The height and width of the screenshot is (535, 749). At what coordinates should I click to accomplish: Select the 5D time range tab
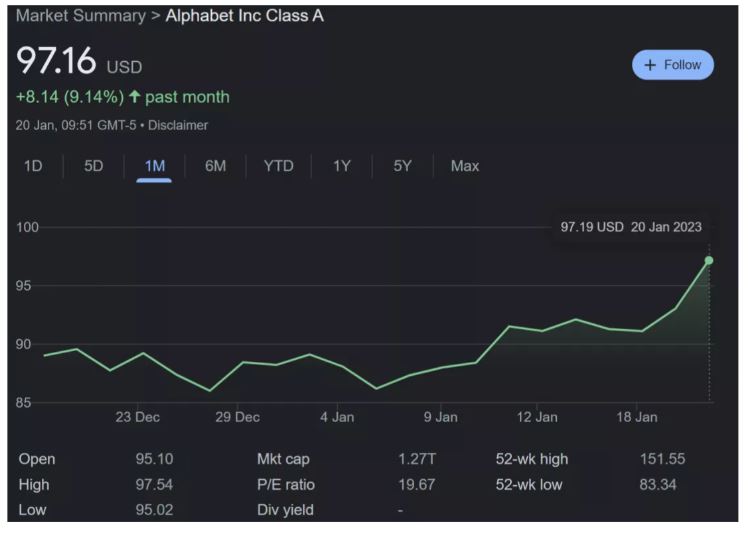click(x=93, y=166)
